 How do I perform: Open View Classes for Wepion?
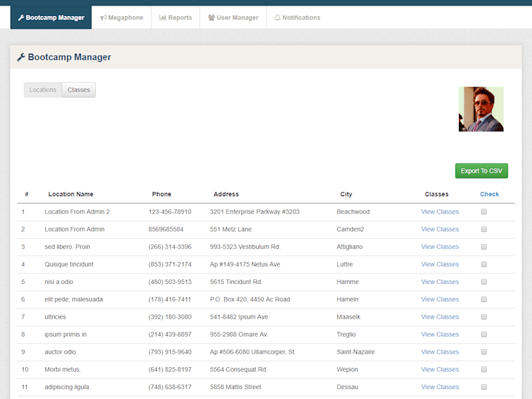pos(440,370)
